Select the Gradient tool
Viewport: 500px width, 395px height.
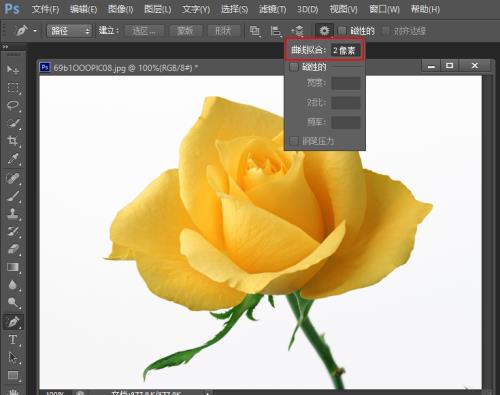(13, 267)
